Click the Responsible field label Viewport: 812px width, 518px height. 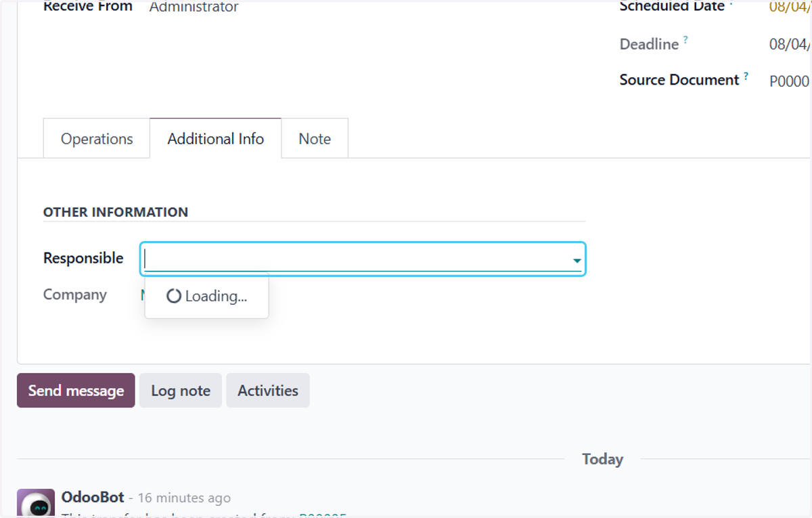tap(83, 258)
